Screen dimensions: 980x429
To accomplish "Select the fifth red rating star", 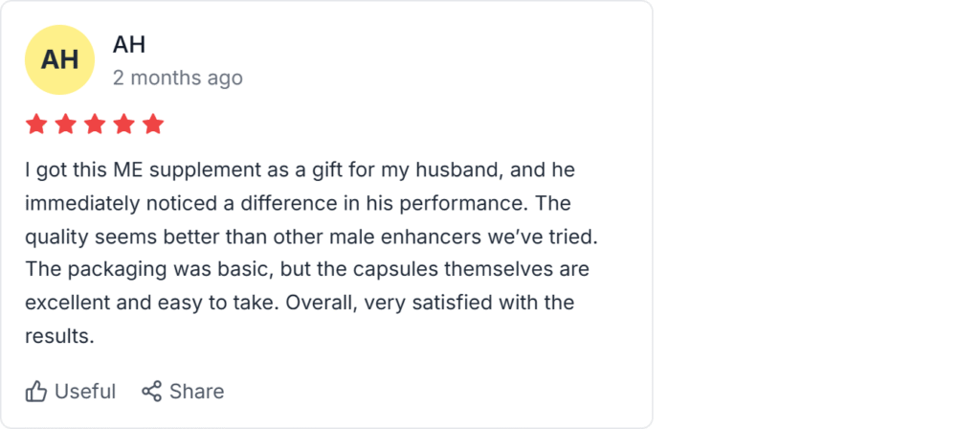I will pos(153,124).
